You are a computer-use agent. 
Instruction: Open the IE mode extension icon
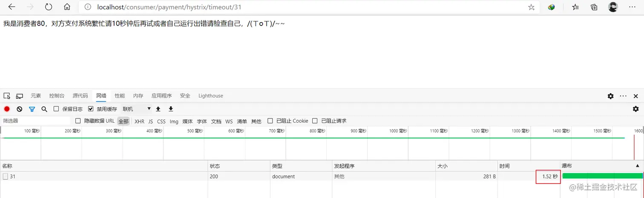(x=552, y=7)
